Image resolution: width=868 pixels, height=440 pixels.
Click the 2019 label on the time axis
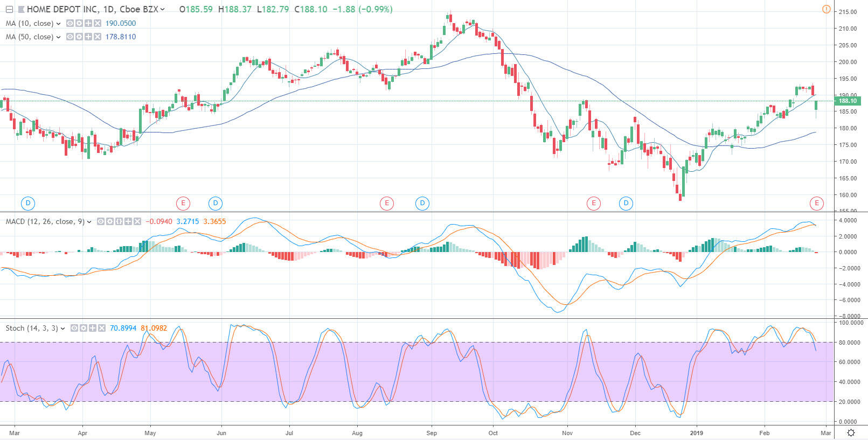[x=697, y=433]
